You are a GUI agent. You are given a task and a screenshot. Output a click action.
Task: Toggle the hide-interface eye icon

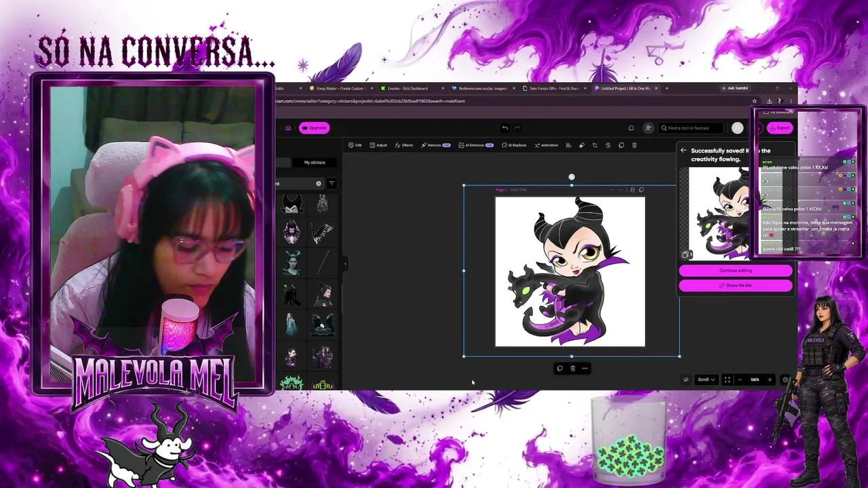[686, 380]
